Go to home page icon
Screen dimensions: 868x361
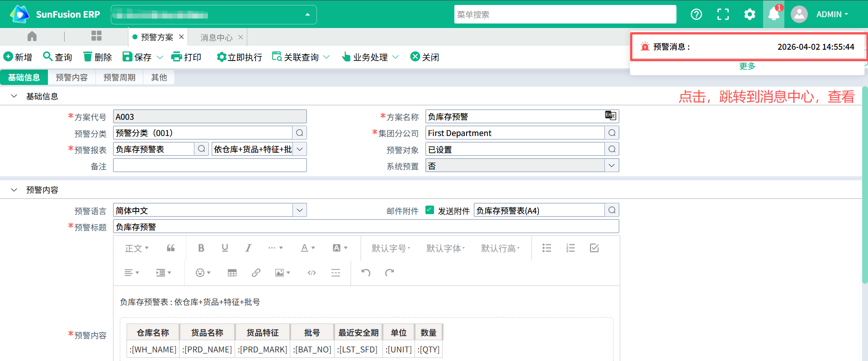tap(32, 36)
